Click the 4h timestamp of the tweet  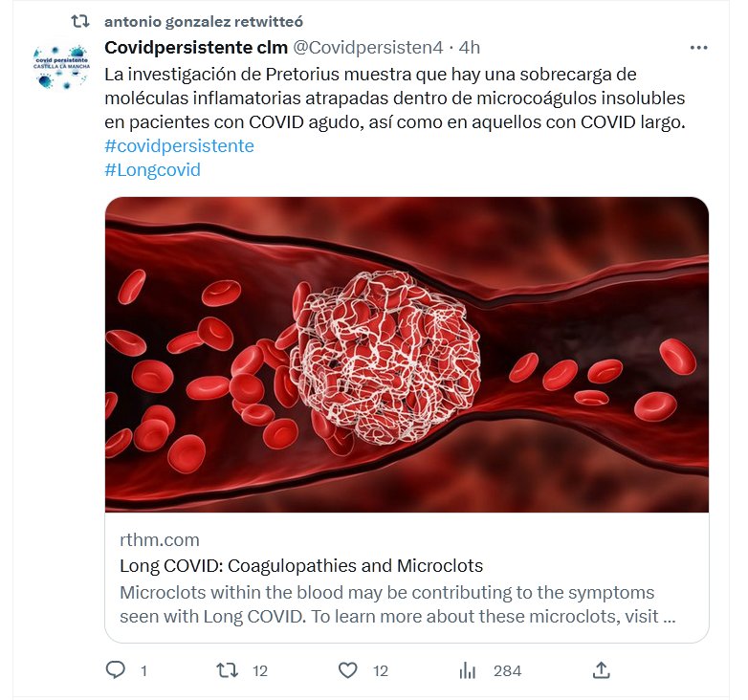click(470, 47)
